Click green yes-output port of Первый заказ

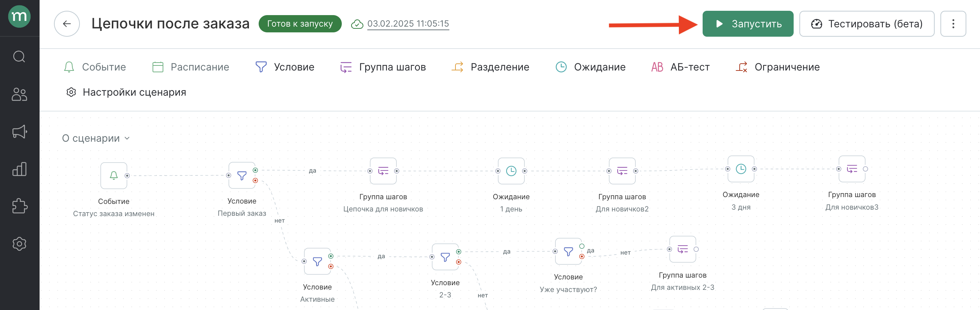tap(255, 170)
